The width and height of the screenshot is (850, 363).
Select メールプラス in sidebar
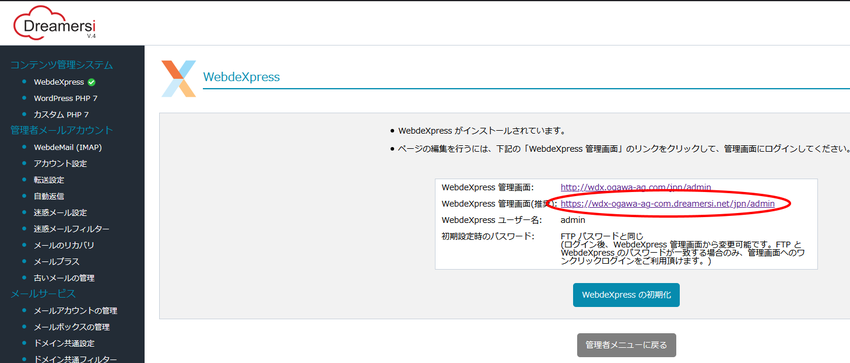click(56, 262)
